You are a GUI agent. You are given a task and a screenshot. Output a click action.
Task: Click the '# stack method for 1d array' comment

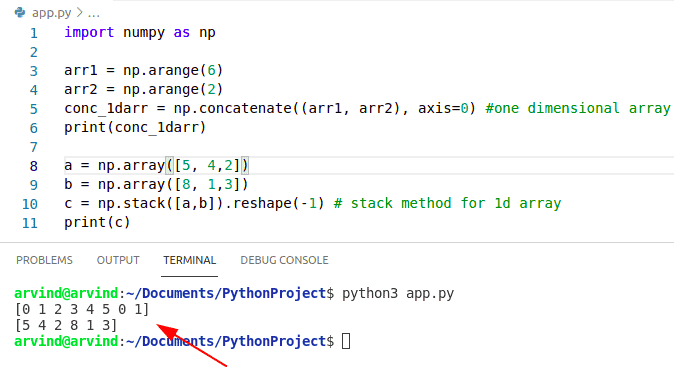click(447, 203)
